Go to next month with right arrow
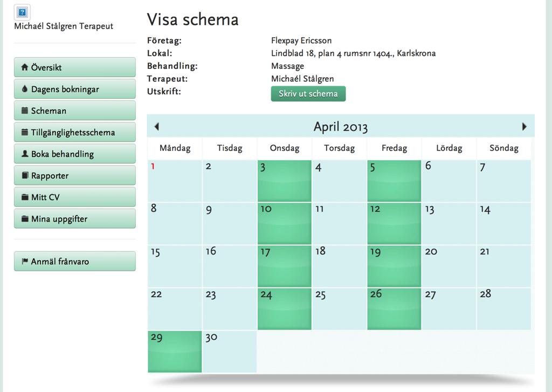 (524, 126)
